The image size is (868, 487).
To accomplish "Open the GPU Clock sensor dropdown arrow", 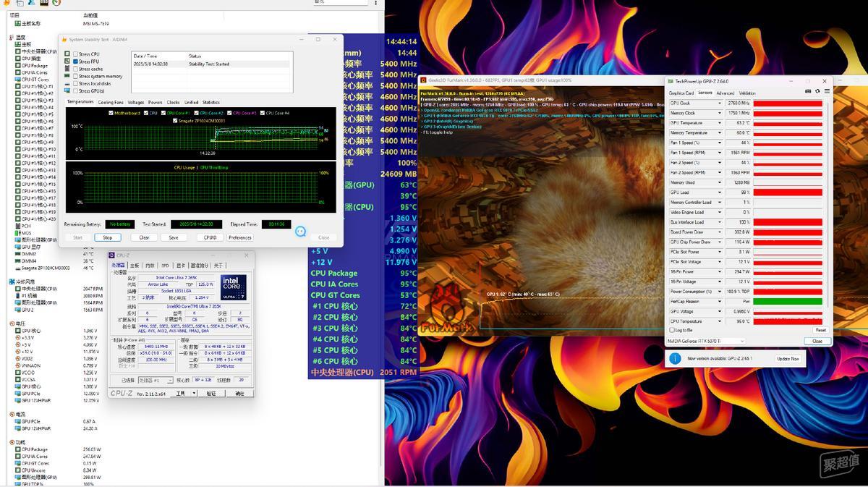I will 719,103.
